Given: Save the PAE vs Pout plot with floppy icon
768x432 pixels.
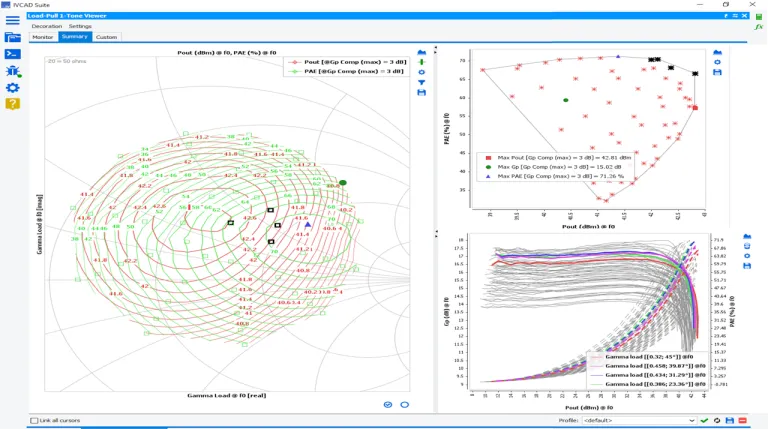Looking at the screenshot, I should click(717, 72).
